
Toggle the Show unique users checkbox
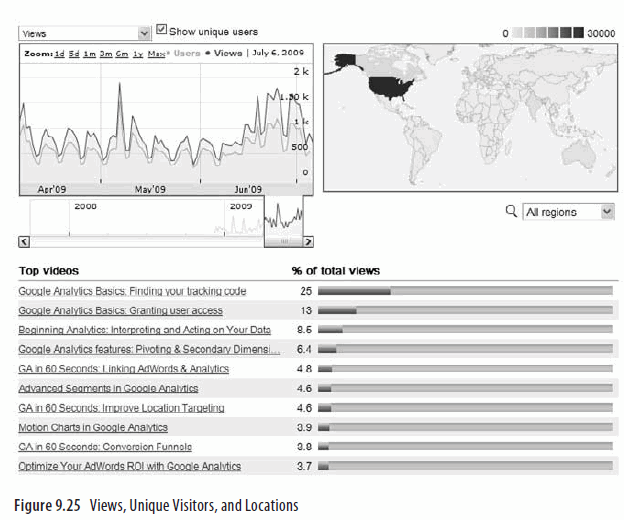(162, 31)
